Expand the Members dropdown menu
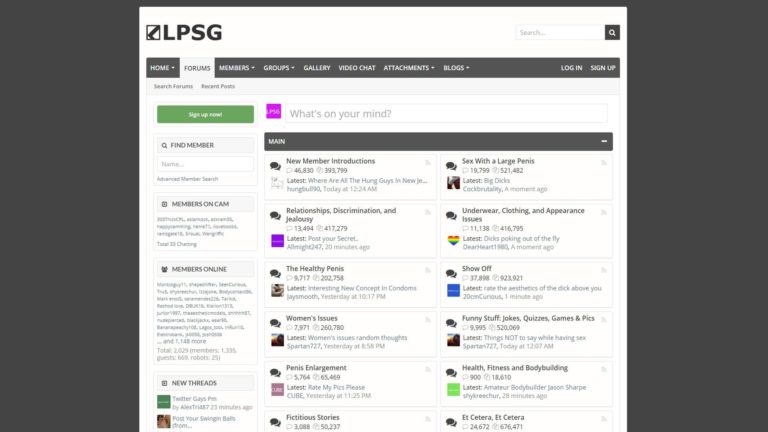 pos(236,68)
